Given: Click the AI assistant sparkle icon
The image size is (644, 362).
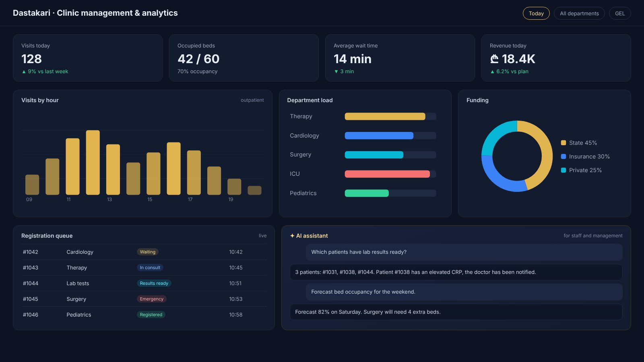Looking at the screenshot, I should [292, 236].
